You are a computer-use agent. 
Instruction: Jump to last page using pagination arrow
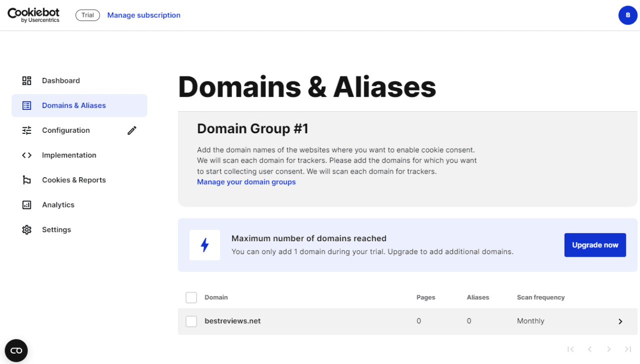pos(628,349)
